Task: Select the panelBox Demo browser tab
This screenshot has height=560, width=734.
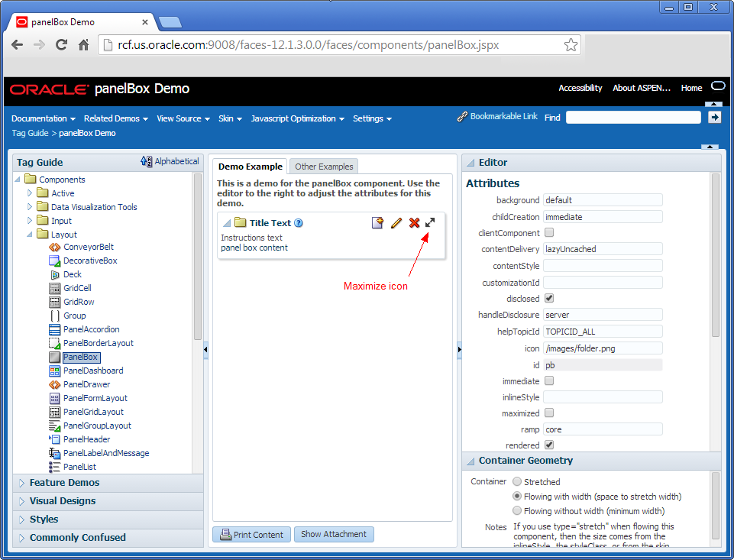Action: 82,22
